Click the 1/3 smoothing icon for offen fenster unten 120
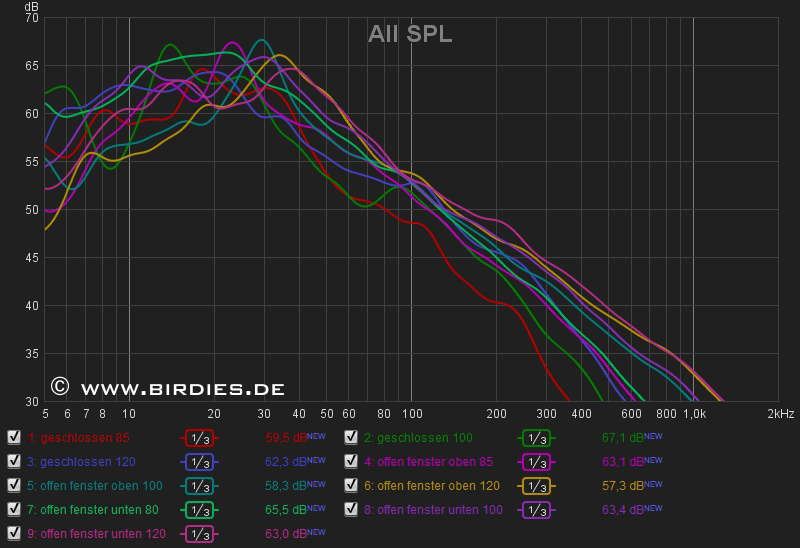Image resolution: width=800 pixels, height=548 pixels. coord(200,533)
